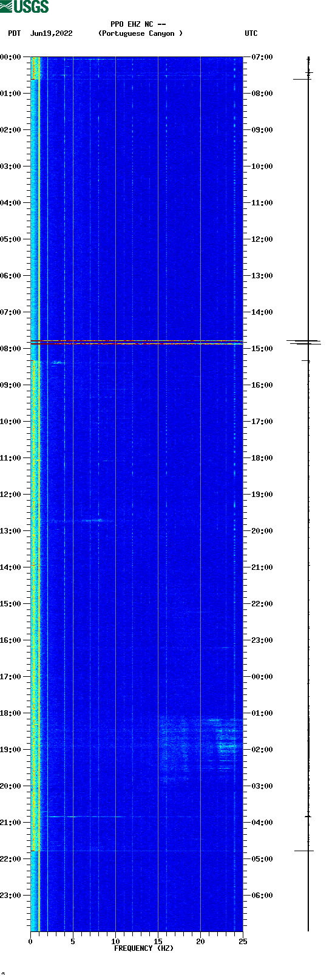Click the 00:00 PDT time label
Viewport: 335px width, 980px height.
[10, 57]
